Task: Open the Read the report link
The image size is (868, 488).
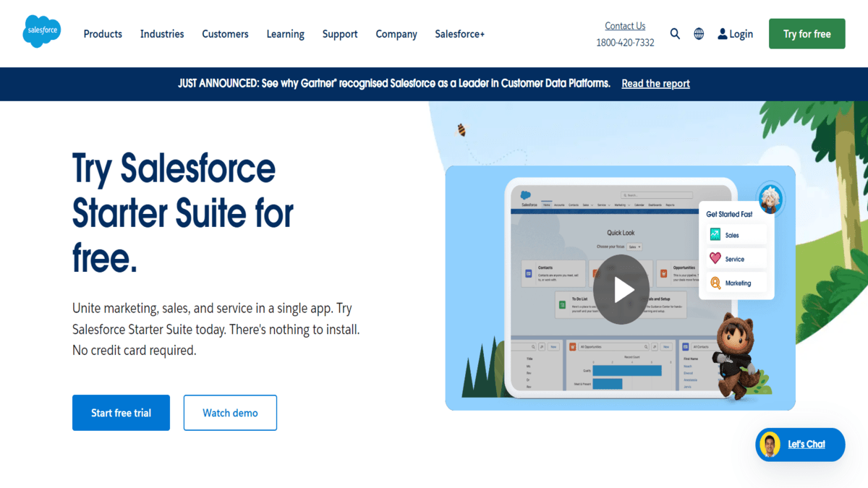Action: point(655,84)
